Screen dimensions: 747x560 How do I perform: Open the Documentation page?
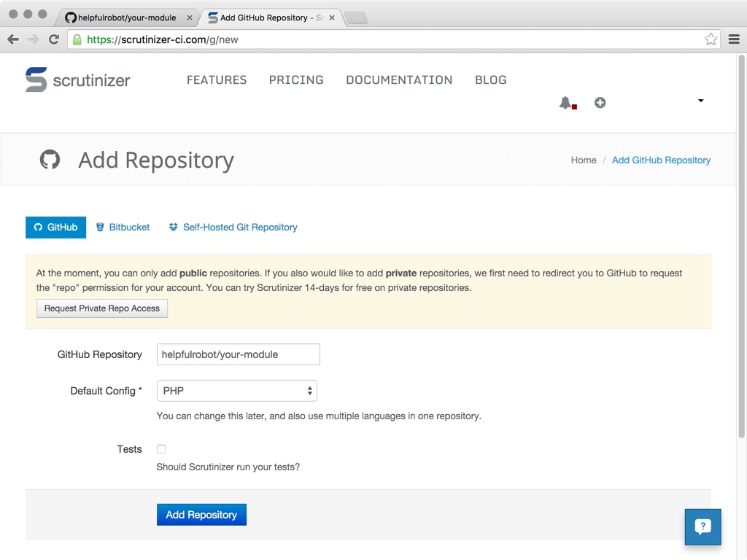(x=399, y=80)
